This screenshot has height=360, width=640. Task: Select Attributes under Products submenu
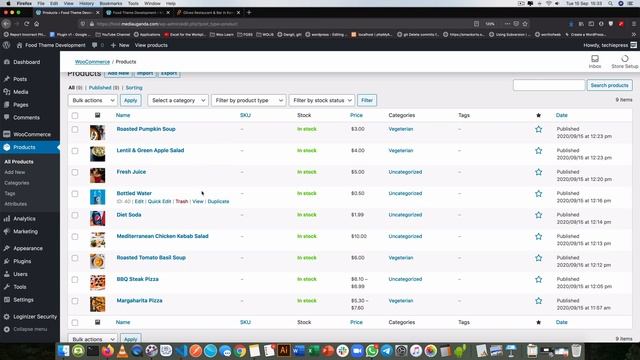(16, 204)
